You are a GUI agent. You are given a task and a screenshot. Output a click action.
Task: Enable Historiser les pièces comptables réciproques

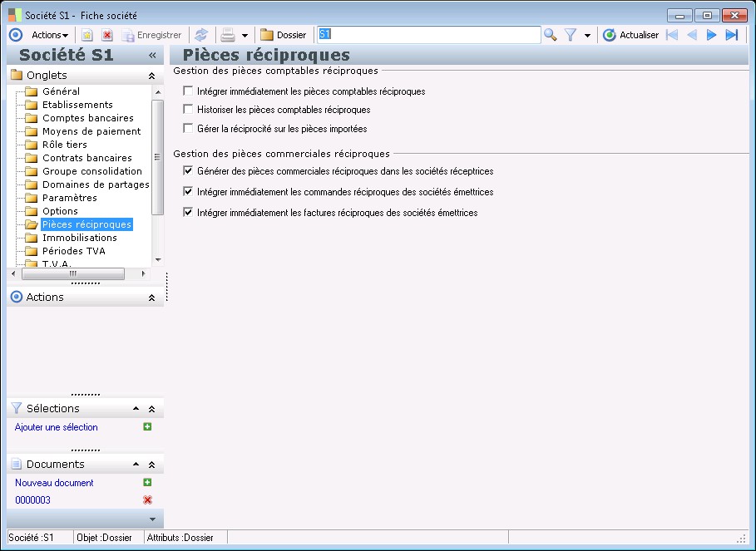click(x=188, y=110)
